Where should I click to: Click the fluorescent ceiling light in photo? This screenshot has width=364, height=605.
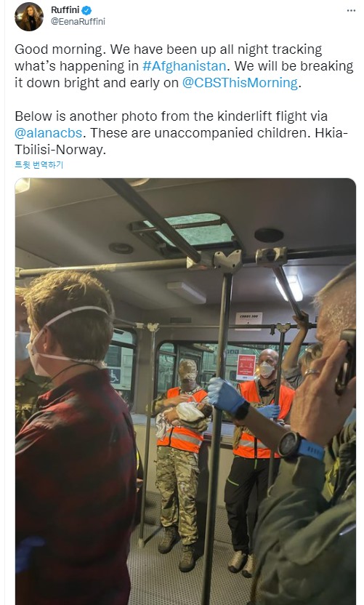coord(290,287)
